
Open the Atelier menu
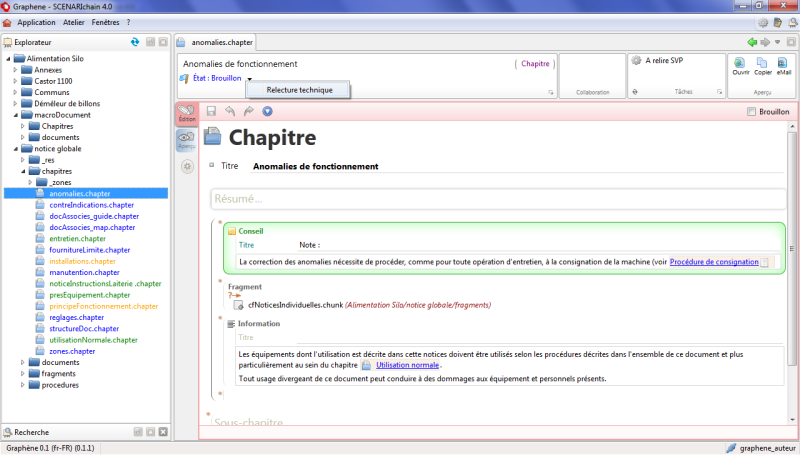(73, 22)
